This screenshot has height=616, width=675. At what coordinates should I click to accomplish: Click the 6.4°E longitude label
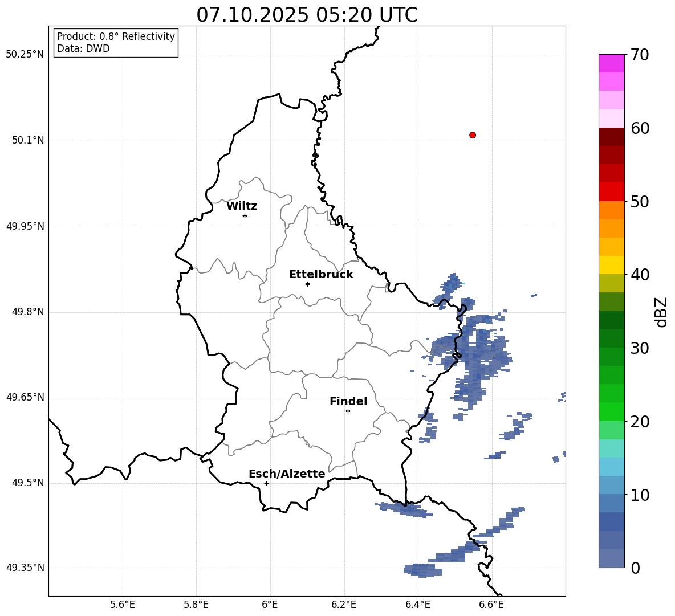tap(417, 605)
